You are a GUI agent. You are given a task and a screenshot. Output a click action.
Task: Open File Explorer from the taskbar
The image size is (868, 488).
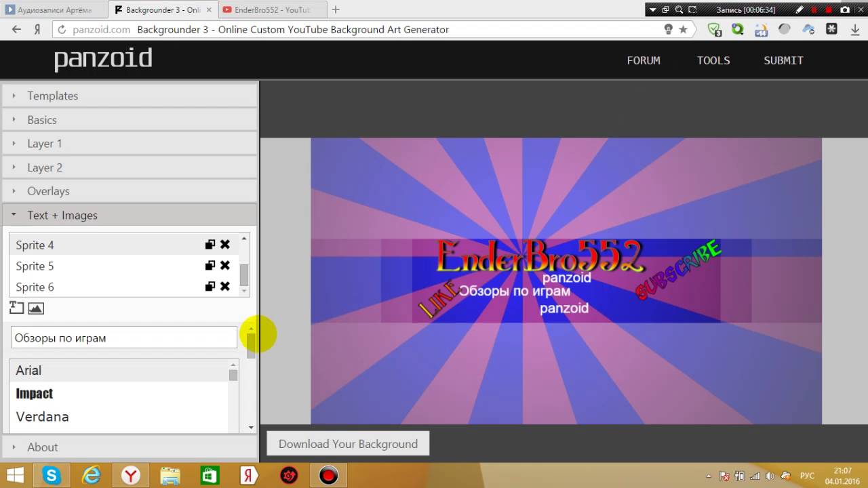pos(170,475)
